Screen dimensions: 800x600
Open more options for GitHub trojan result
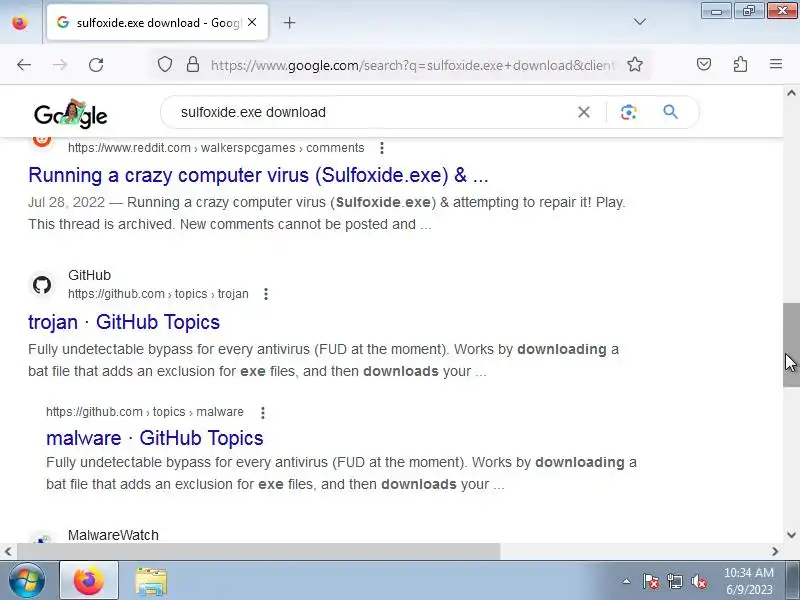point(266,294)
